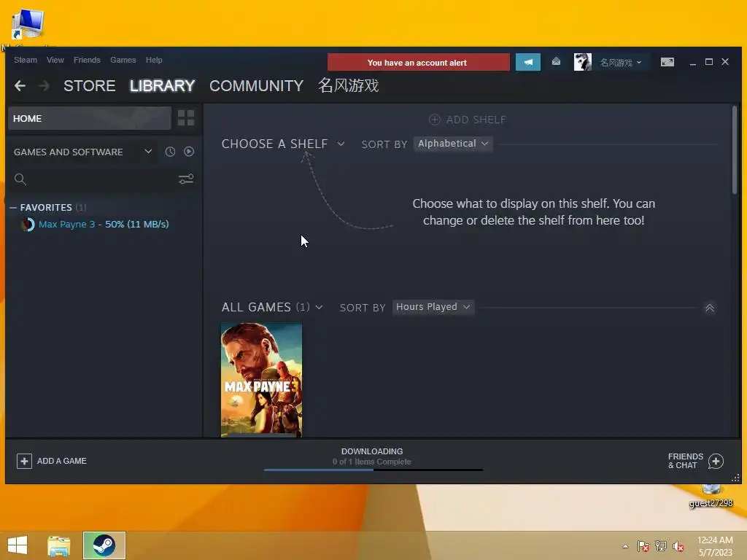Go forward with the right arrow button
Viewport: 747px width, 560px height.
[x=44, y=86]
